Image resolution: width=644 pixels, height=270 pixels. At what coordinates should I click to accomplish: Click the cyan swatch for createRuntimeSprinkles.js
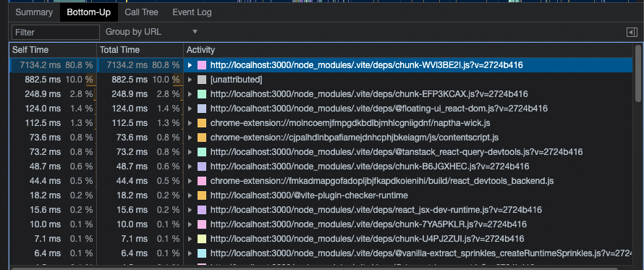click(202, 253)
